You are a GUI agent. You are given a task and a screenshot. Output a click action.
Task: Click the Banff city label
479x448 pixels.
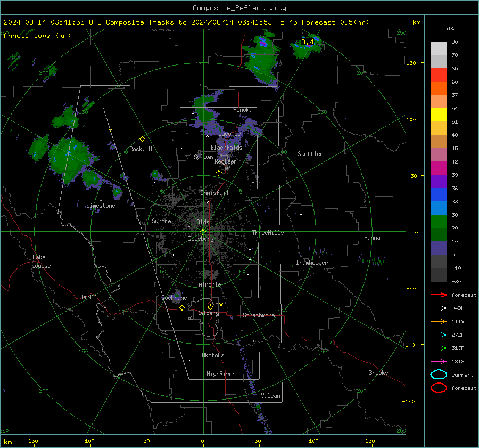(x=88, y=297)
